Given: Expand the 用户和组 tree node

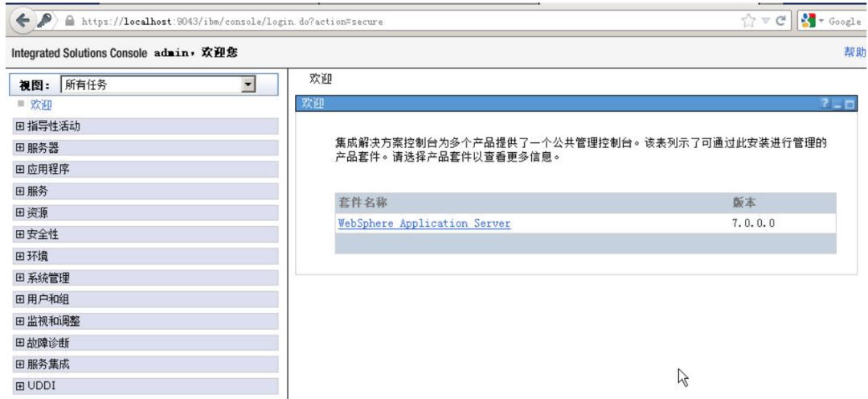Looking at the screenshot, I should [20, 299].
